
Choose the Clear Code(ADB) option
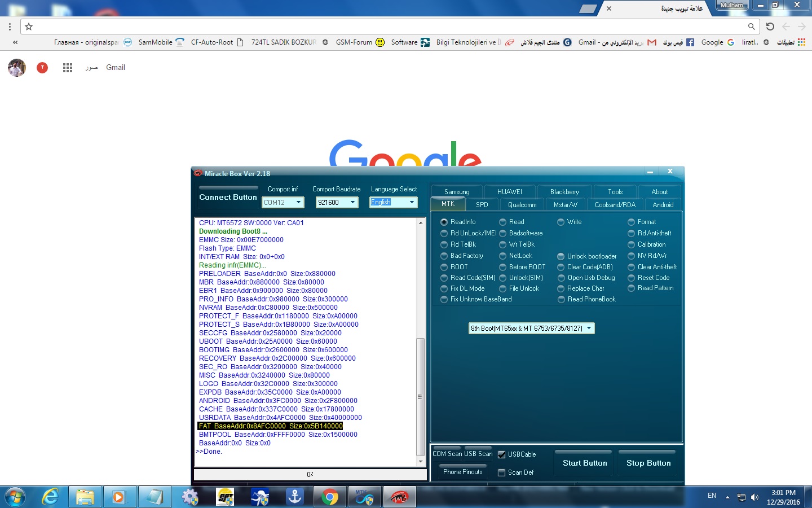585,267
